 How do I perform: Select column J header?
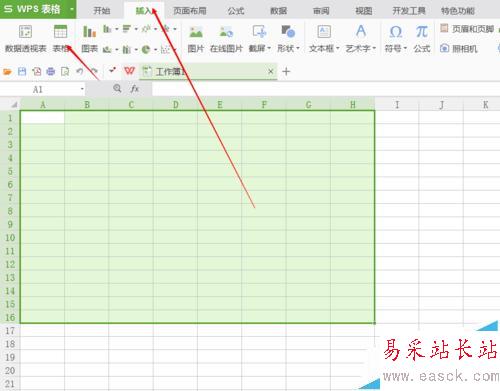[441, 105]
